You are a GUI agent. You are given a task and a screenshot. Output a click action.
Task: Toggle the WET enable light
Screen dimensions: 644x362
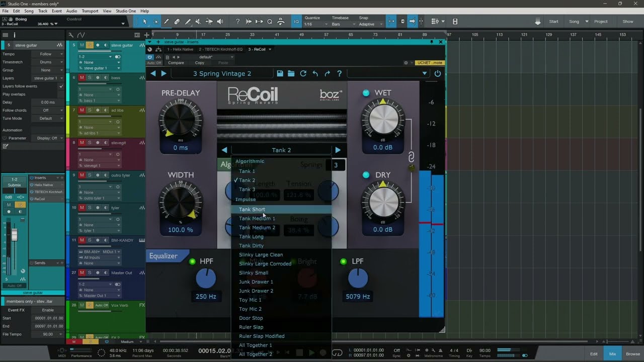366,93
